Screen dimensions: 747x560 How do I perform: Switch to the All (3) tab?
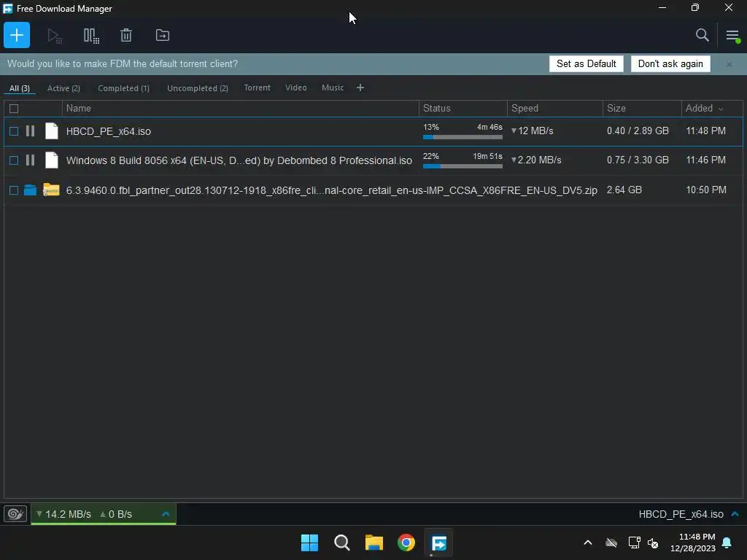(20, 88)
